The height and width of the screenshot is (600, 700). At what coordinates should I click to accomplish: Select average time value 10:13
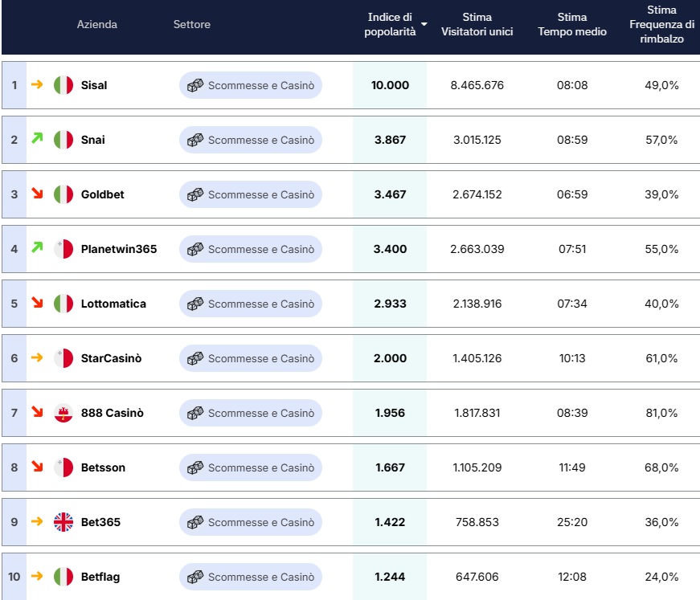[x=572, y=358]
